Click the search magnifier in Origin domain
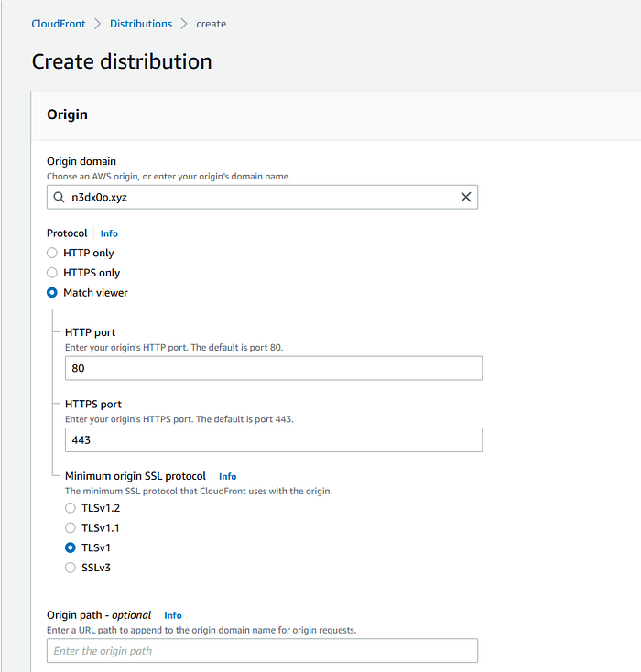Image resolution: width=641 pixels, height=672 pixels. coord(60,197)
